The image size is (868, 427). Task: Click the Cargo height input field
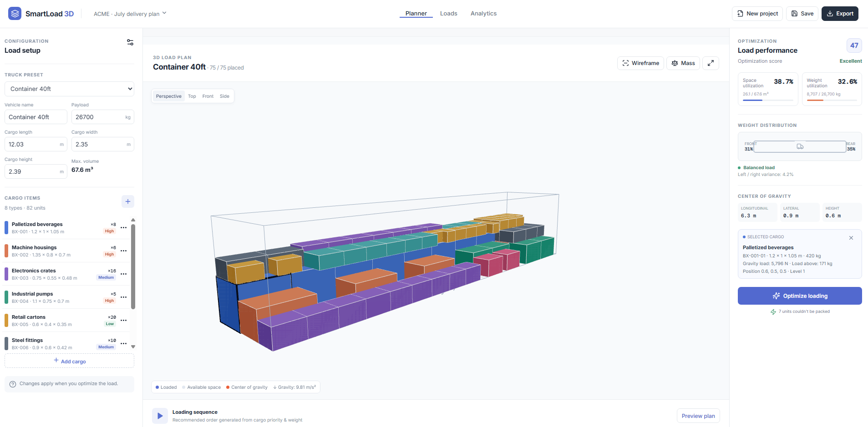tap(36, 171)
